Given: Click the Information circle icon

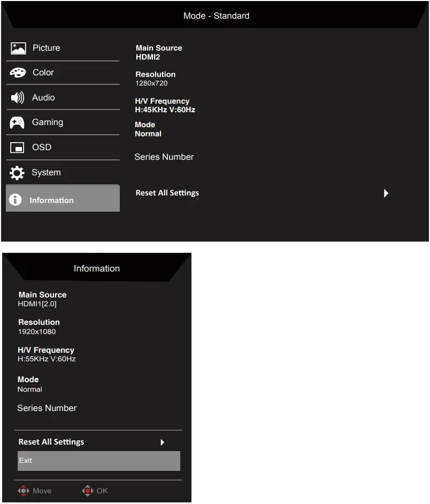Looking at the screenshot, I should [x=15, y=199].
